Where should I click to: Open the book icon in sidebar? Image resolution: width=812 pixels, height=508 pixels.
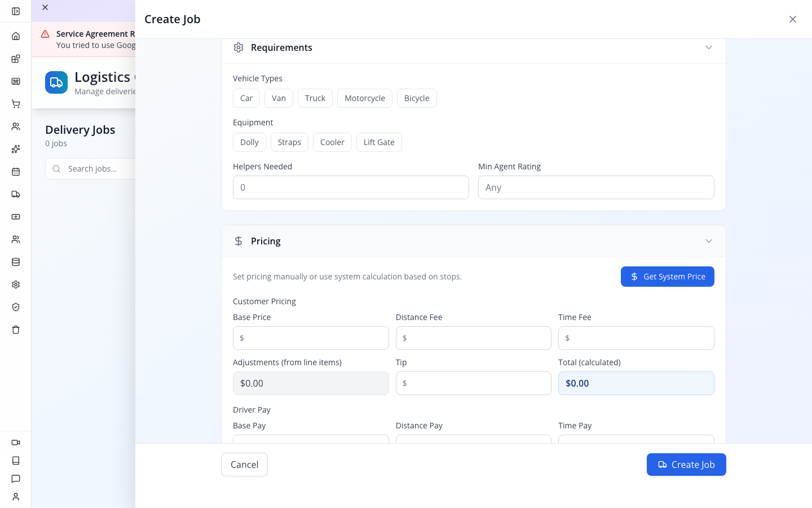(x=16, y=461)
